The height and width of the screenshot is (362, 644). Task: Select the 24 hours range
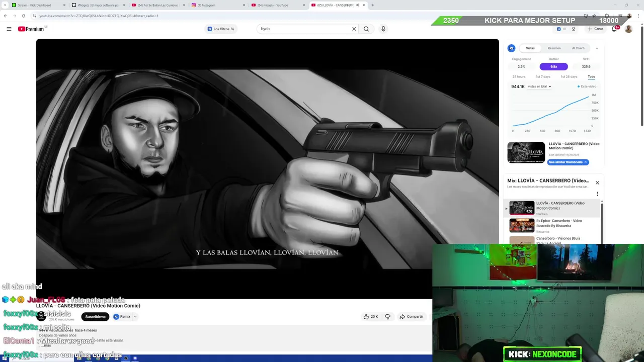tap(519, 76)
